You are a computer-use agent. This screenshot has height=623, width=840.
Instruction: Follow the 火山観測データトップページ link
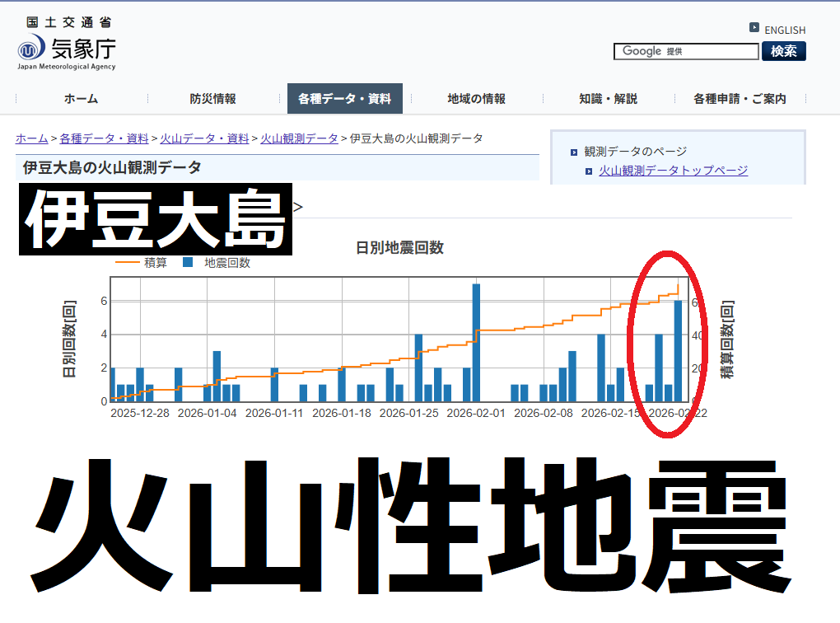point(673,171)
